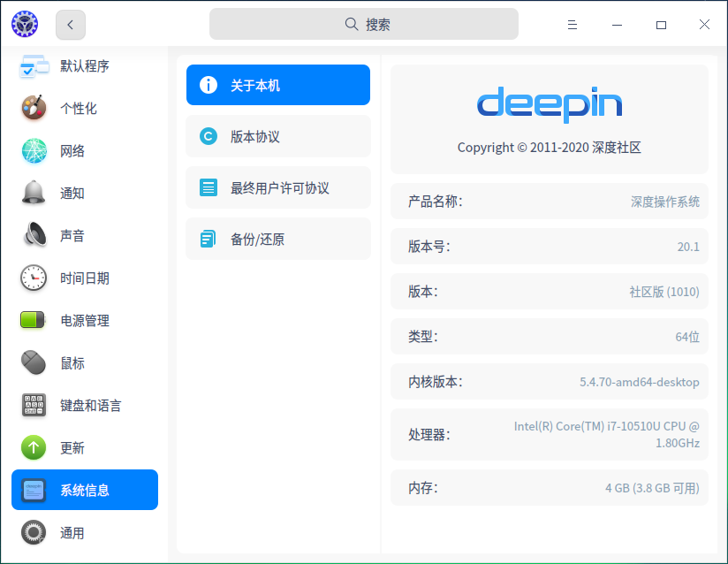Click the 版本协议 copyright icon
Screen dimensions: 728x564
tap(209, 136)
